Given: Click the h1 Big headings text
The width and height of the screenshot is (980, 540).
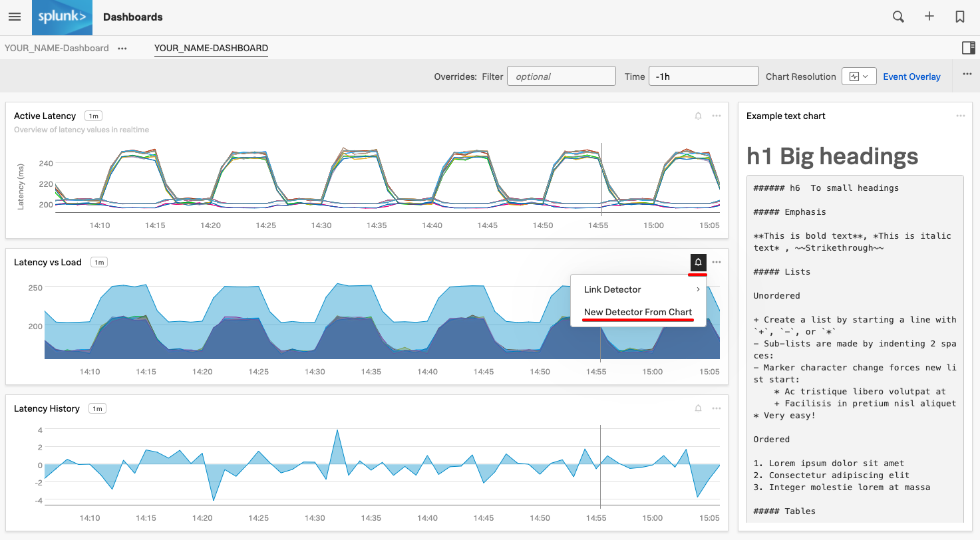Looking at the screenshot, I should click(832, 156).
